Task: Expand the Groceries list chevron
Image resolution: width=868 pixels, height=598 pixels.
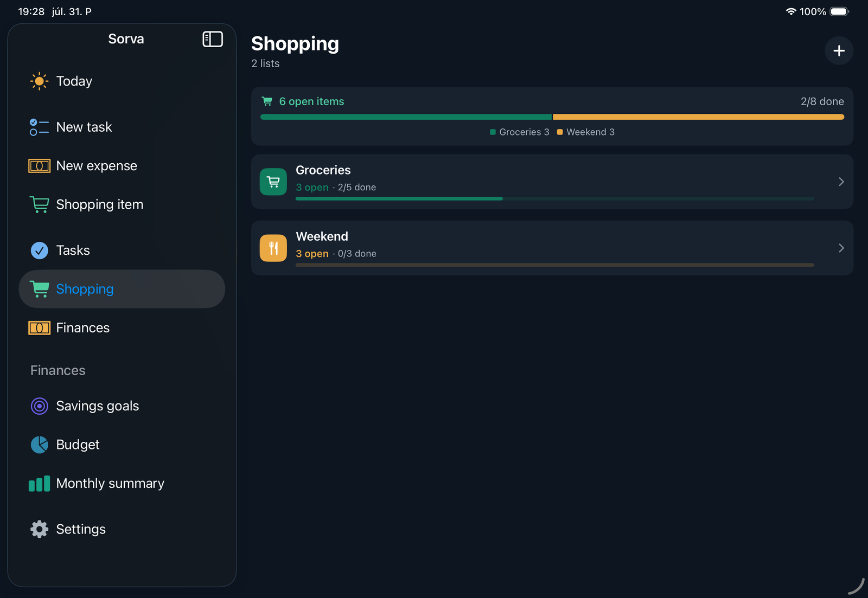Action: (841, 182)
